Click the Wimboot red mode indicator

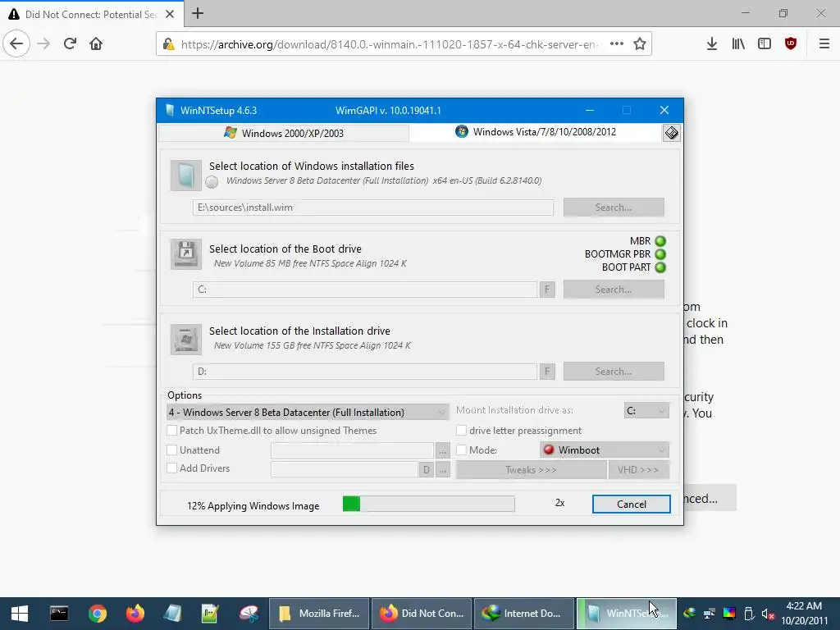point(549,450)
